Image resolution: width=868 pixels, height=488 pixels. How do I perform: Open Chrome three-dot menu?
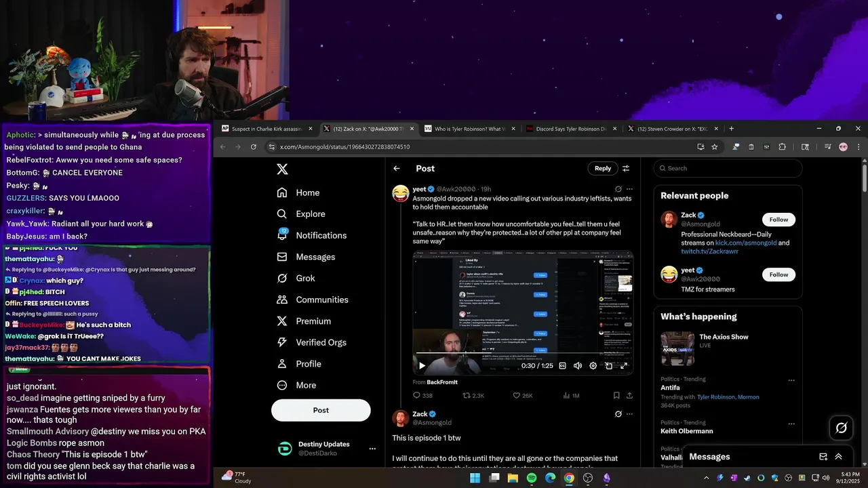(859, 147)
